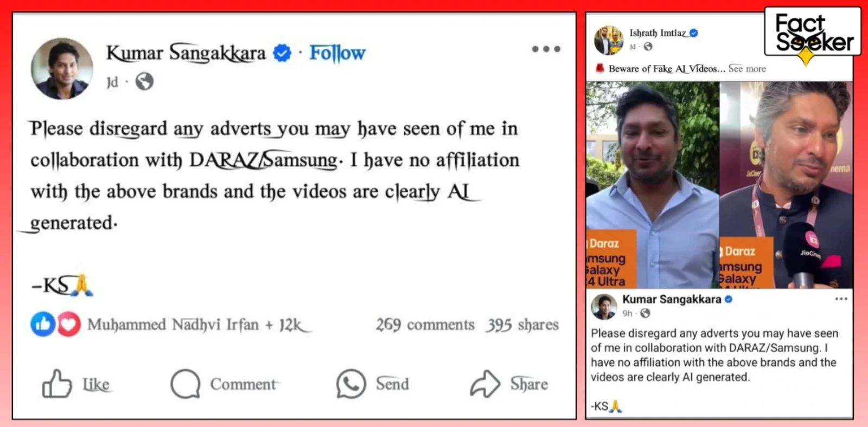Click the red heart reaction icon
The image size is (868, 427).
tap(69, 325)
